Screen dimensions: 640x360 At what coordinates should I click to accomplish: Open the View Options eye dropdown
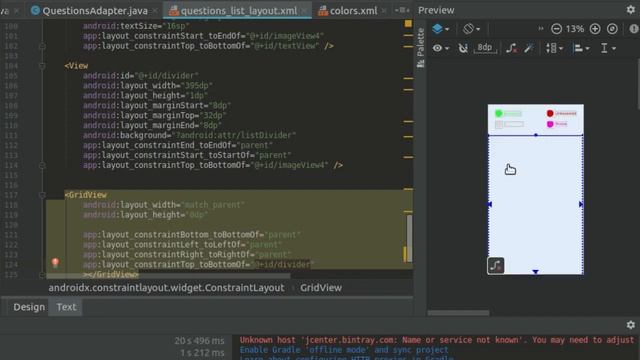coord(440,48)
